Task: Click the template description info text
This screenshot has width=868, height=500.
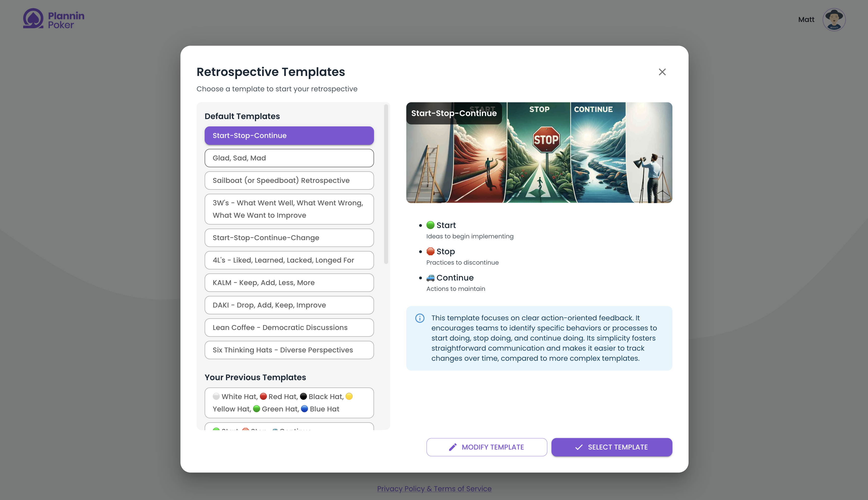Action: click(x=544, y=338)
